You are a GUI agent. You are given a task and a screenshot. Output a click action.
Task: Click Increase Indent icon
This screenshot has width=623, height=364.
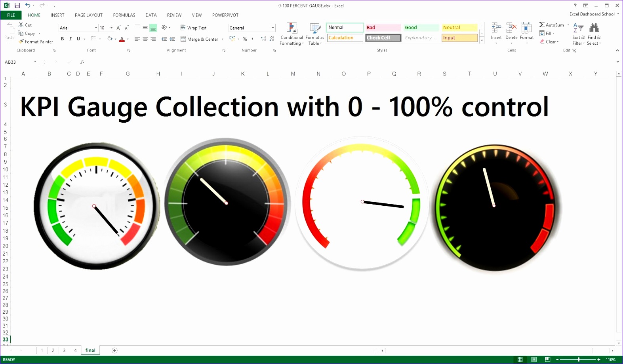(172, 39)
